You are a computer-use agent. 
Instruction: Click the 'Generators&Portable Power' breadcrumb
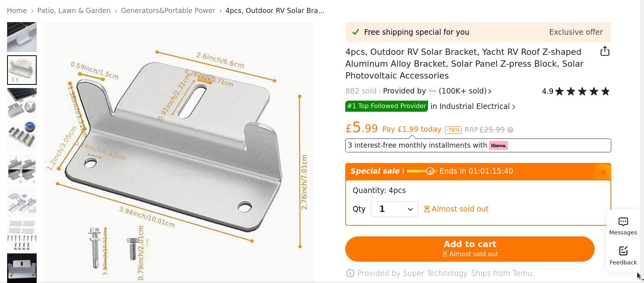(168, 11)
